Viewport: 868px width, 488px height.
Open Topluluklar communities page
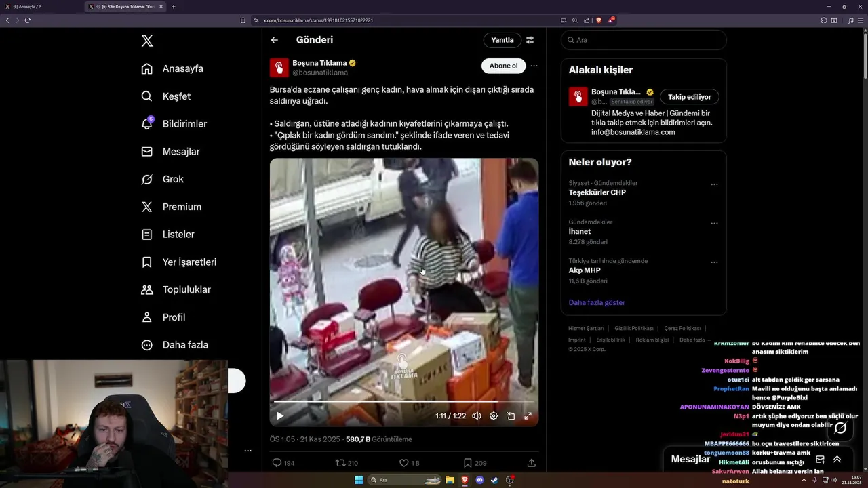coord(176,289)
